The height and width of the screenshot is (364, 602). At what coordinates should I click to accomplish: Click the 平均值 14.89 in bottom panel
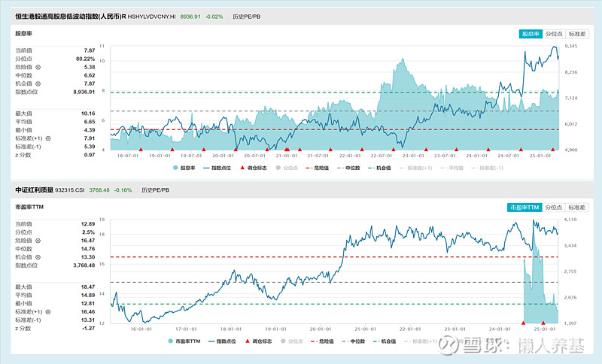(88, 296)
